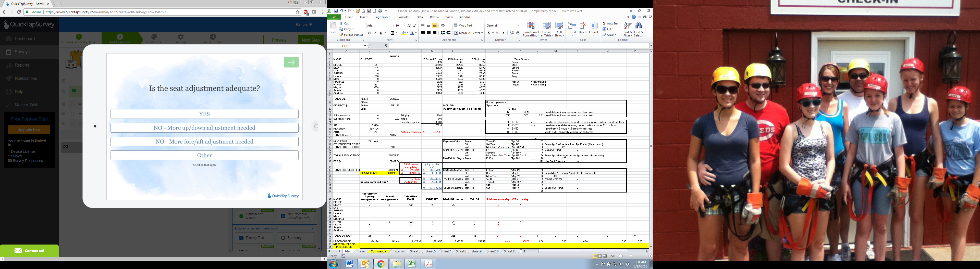Open the Belva account dropdown menu
This screenshot has width=980, height=269.
(304, 25)
